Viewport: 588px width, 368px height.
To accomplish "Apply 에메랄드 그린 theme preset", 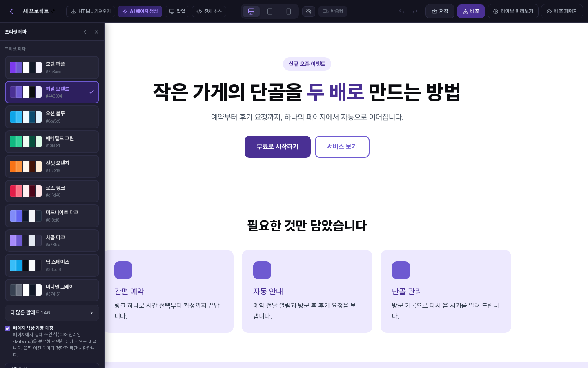I will (52, 141).
